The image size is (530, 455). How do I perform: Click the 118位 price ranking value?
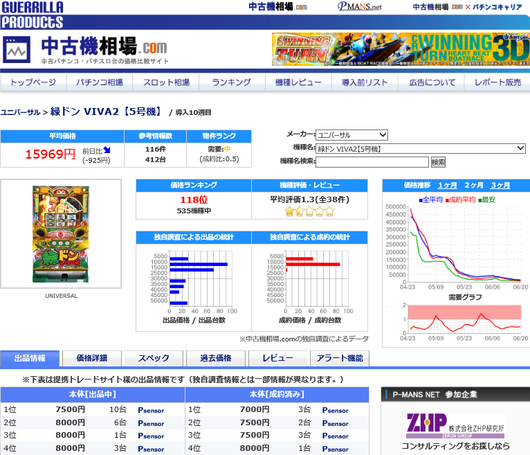[194, 200]
